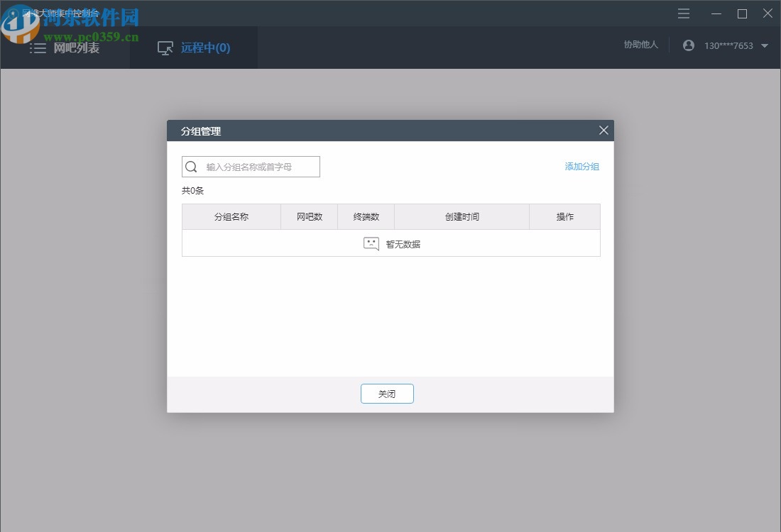Click the application logo in the title bar
This screenshot has width=781, height=532.
16,12
